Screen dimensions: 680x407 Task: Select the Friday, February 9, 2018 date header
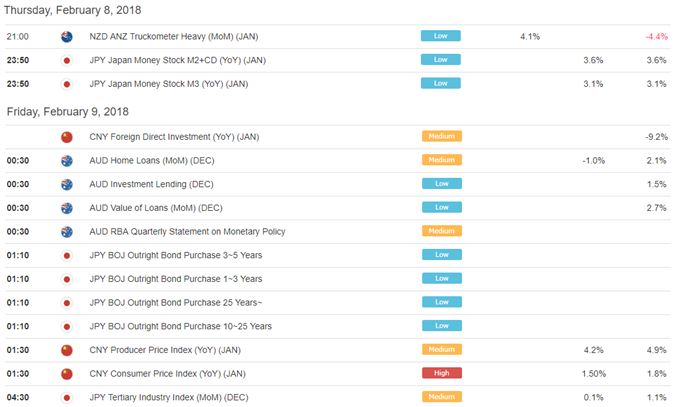click(x=68, y=112)
